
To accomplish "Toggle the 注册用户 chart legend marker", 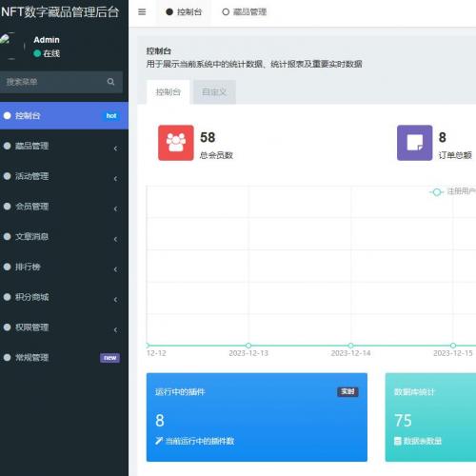I will 436,192.
